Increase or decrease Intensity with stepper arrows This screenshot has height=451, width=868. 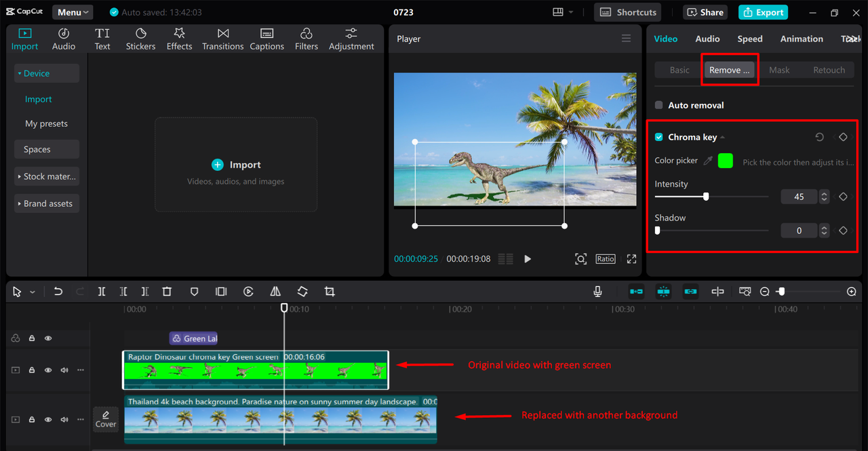tap(825, 197)
